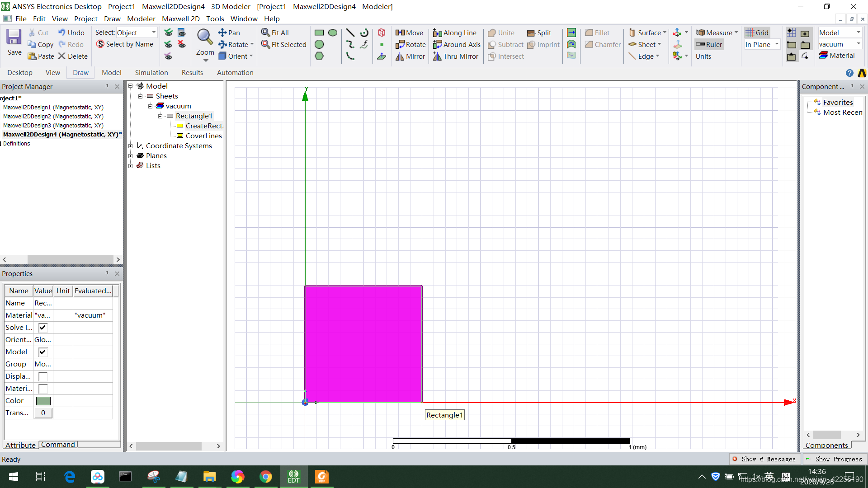Viewport: 868px width, 488px height.
Task: Select the regular polygon tool
Action: click(319, 56)
